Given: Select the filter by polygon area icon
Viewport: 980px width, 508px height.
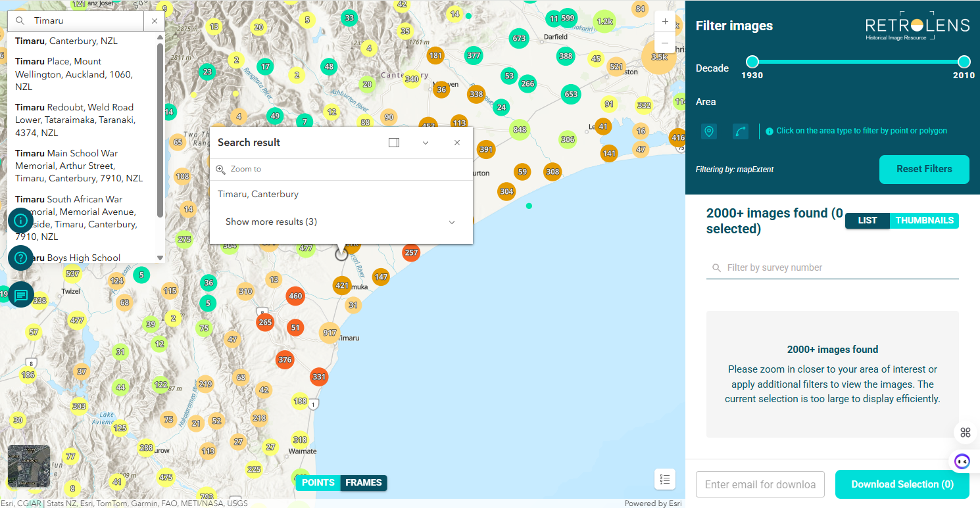Looking at the screenshot, I should pyautogui.click(x=741, y=131).
